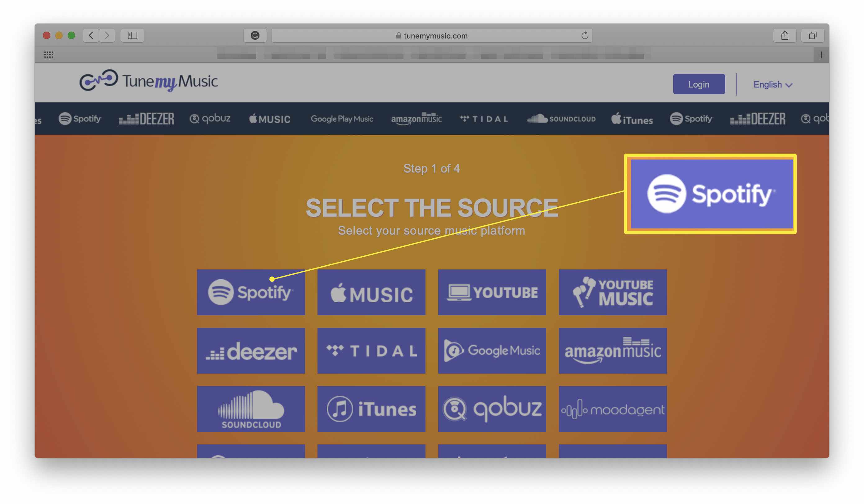This screenshot has height=504, width=864.
Task: Focus the tunemymusic.com address bar
Action: [x=432, y=35]
